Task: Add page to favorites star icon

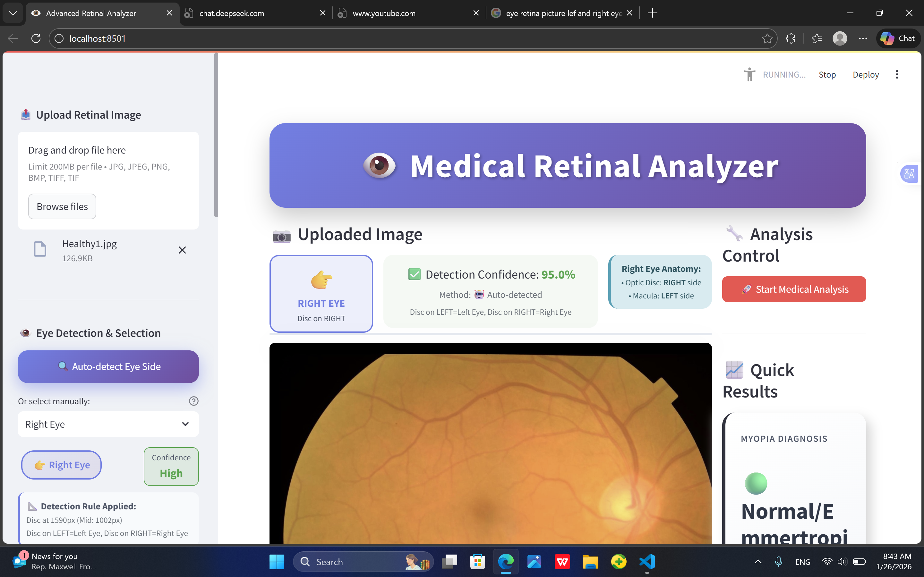Action: [767, 38]
